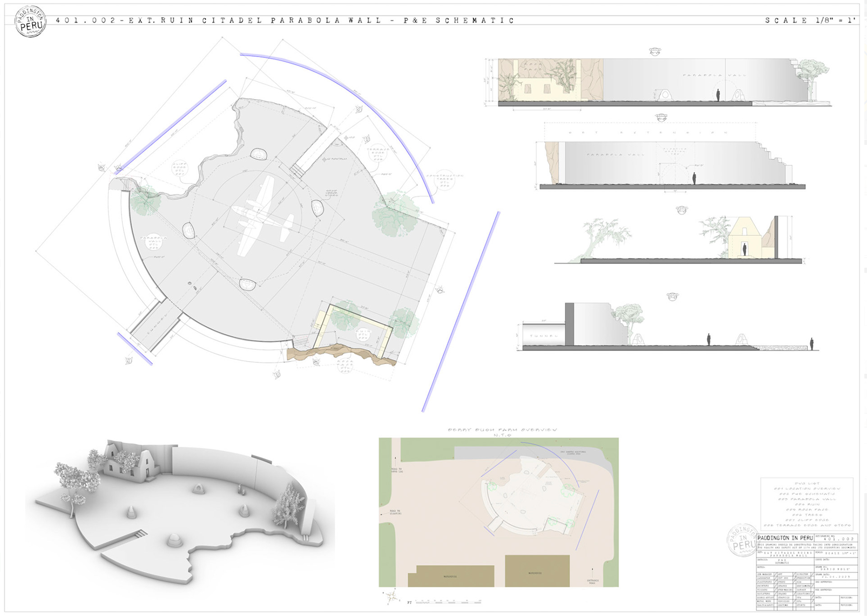This screenshot has height=616, width=867.
Task: Click the Berry Bush Farm overview map
Action: (x=499, y=512)
